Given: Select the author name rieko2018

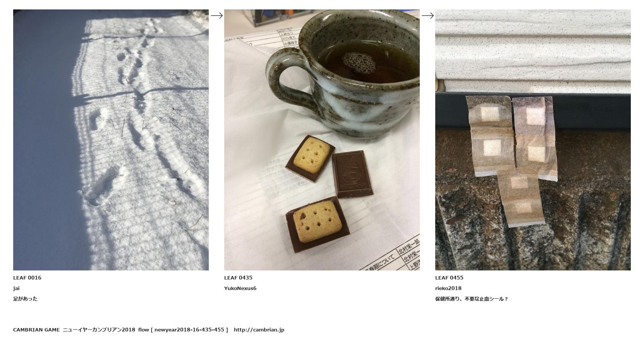Looking at the screenshot, I should 448,288.
